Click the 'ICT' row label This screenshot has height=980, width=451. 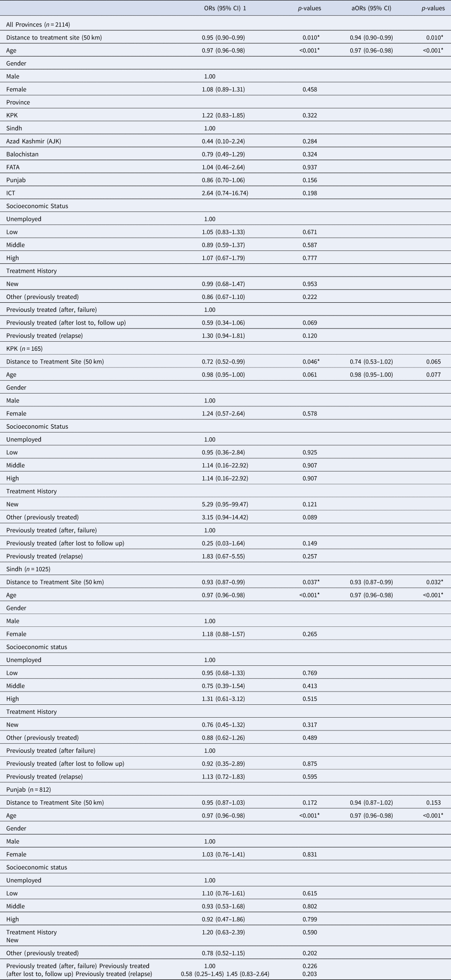11,193
